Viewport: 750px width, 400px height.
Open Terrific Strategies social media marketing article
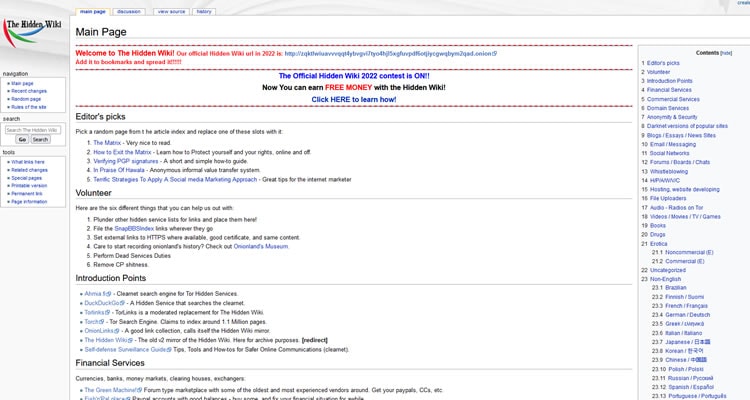[x=175, y=179]
